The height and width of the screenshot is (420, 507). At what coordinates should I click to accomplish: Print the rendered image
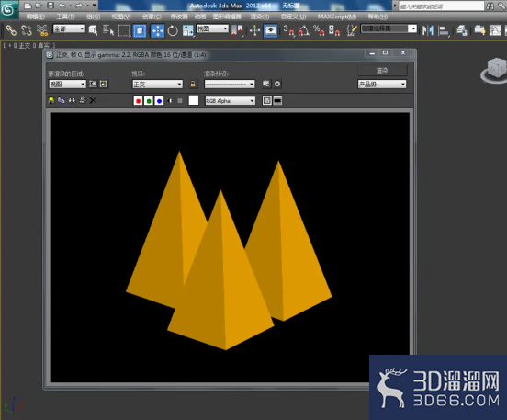tap(83, 100)
